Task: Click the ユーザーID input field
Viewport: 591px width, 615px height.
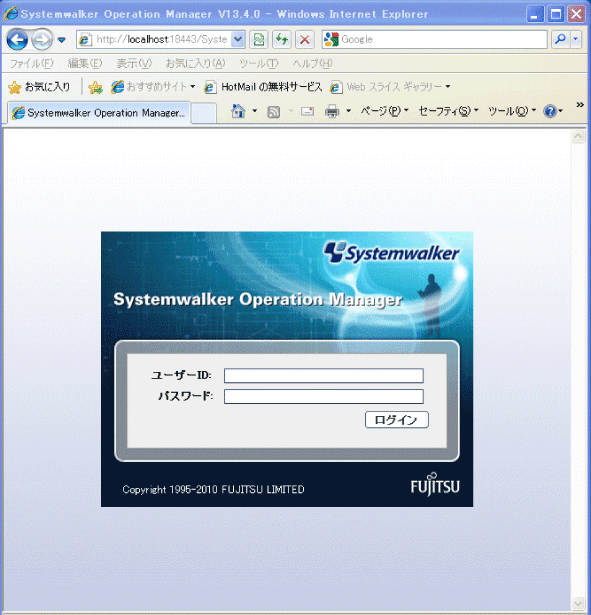Action: [324, 375]
